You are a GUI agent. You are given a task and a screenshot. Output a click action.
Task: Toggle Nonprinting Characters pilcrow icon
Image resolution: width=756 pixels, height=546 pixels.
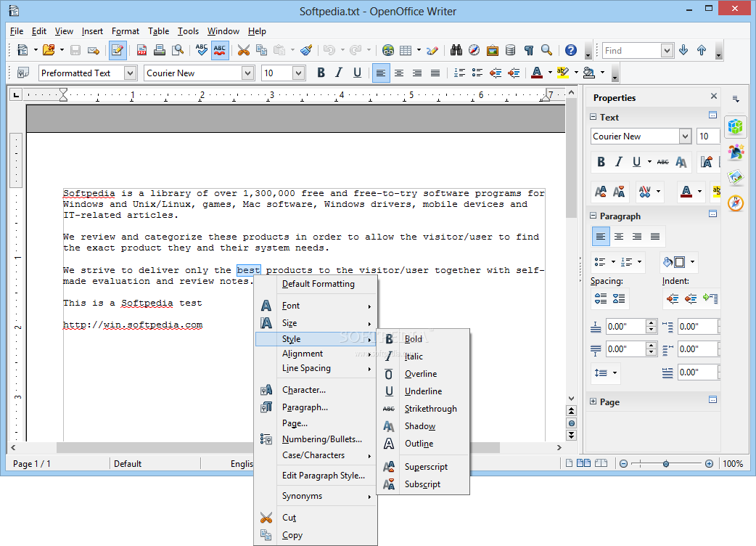point(529,50)
